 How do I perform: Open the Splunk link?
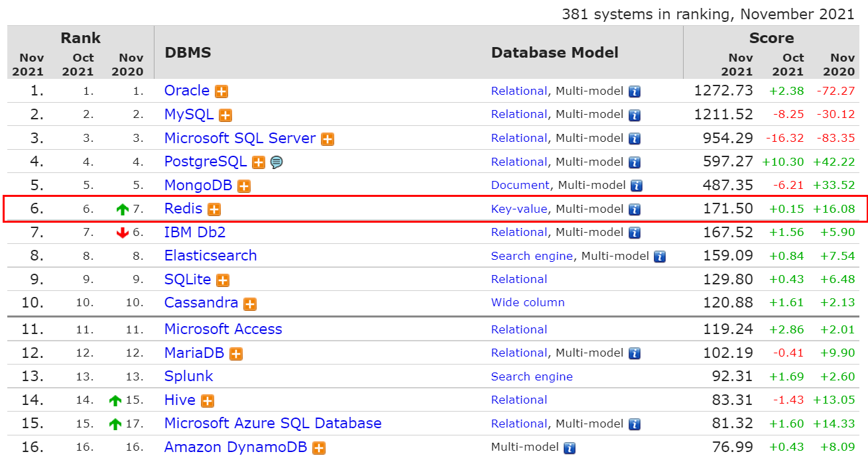pos(189,376)
